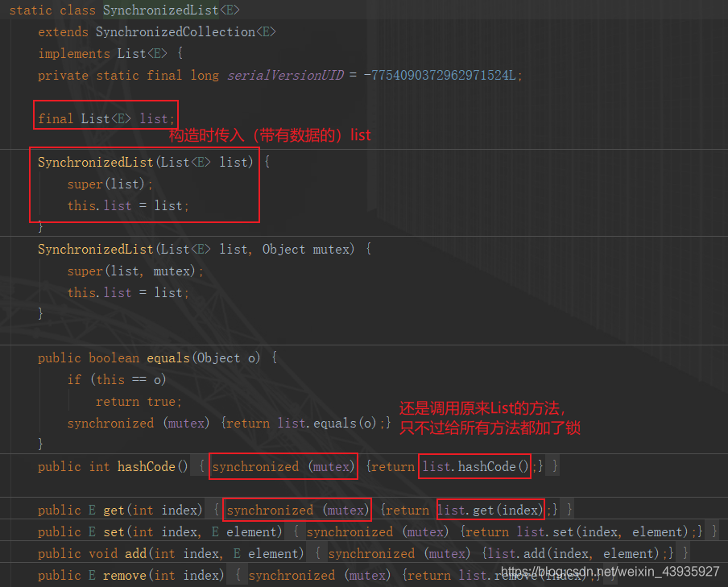Expand the folded body of the set method
Image resolution: width=728 pixels, height=587 pixels.
click(x=297, y=531)
